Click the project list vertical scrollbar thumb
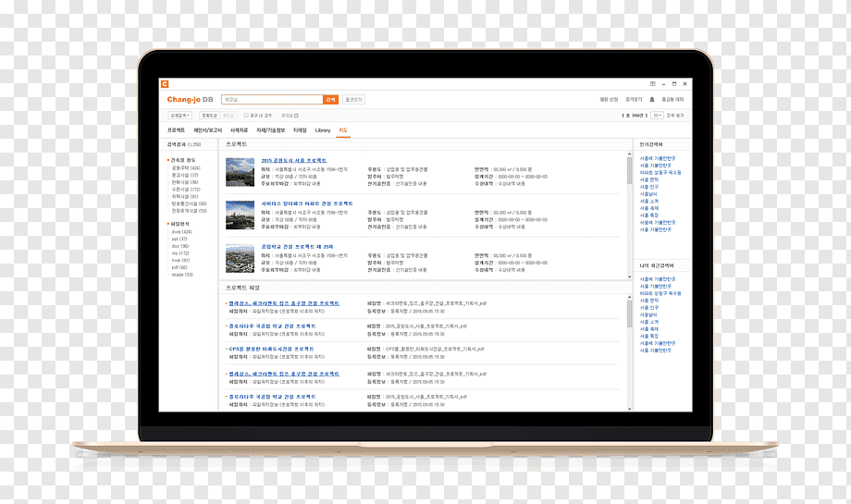 coord(630,170)
